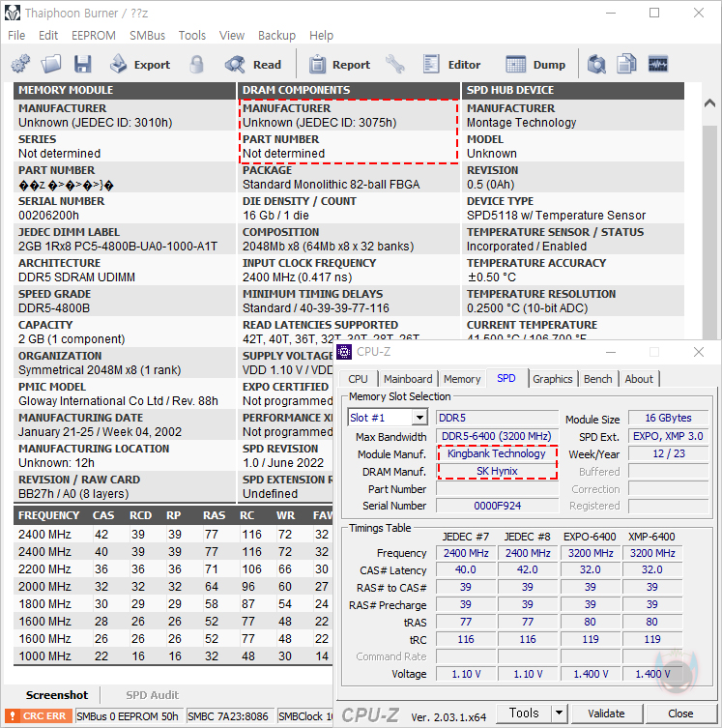Open the Tools menu in Thaiphoon Burner

pyautogui.click(x=192, y=35)
